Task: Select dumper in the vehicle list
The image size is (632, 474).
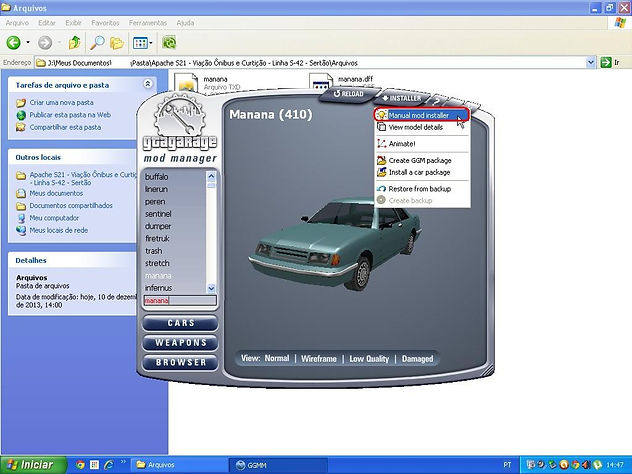Action: (x=158, y=226)
